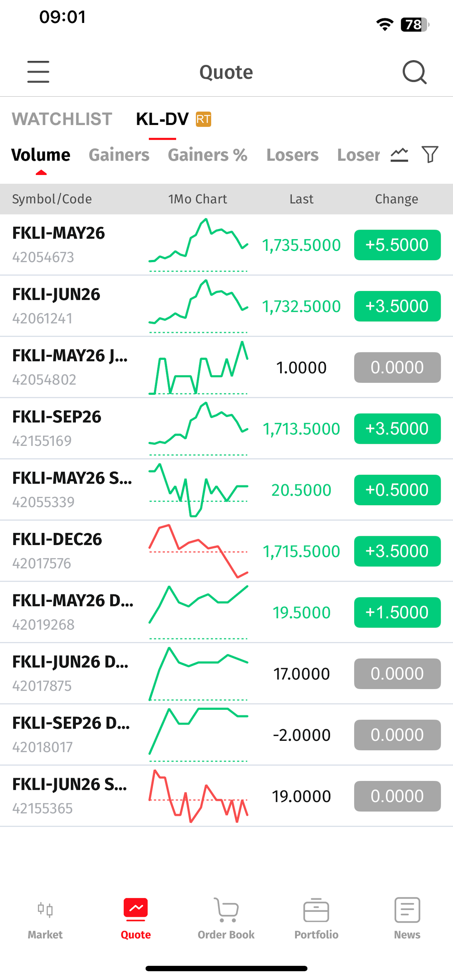This screenshot has height=980, width=453.
Task: Tap 0.0000 badge for code 42018017
Action: coord(397,735)
